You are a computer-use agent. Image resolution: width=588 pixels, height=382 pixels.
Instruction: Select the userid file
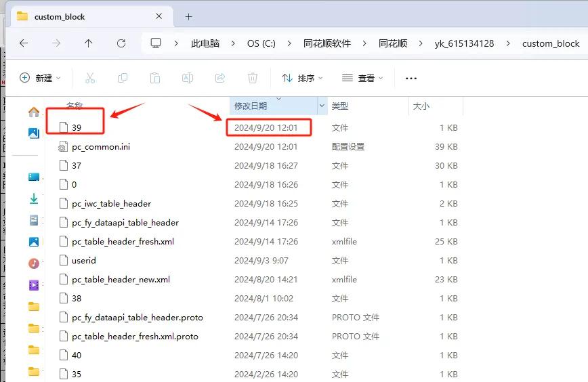[x=84, y=261]
